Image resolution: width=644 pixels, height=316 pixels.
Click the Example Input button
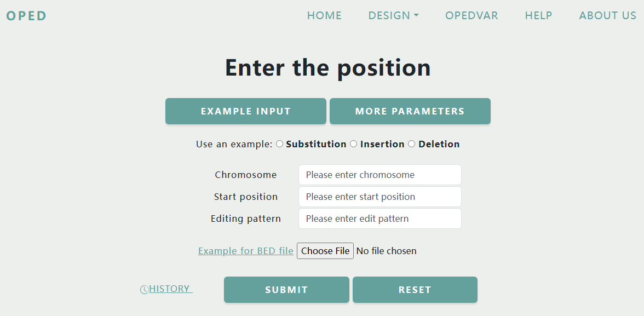click(x=245, y=111)
